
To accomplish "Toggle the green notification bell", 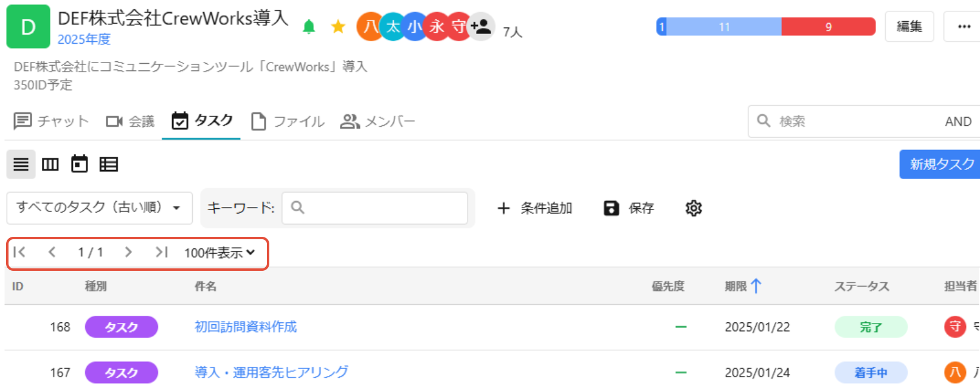I will [309, 27].
